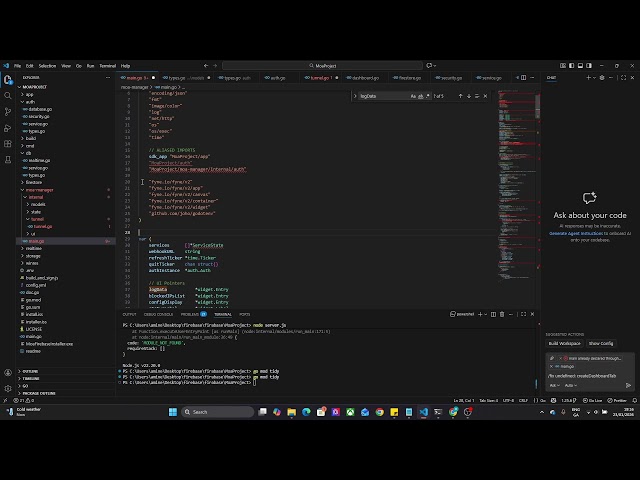Toggle match whole word in find
The width and height of the screenshot is (640, 480).
coord(420,96)
